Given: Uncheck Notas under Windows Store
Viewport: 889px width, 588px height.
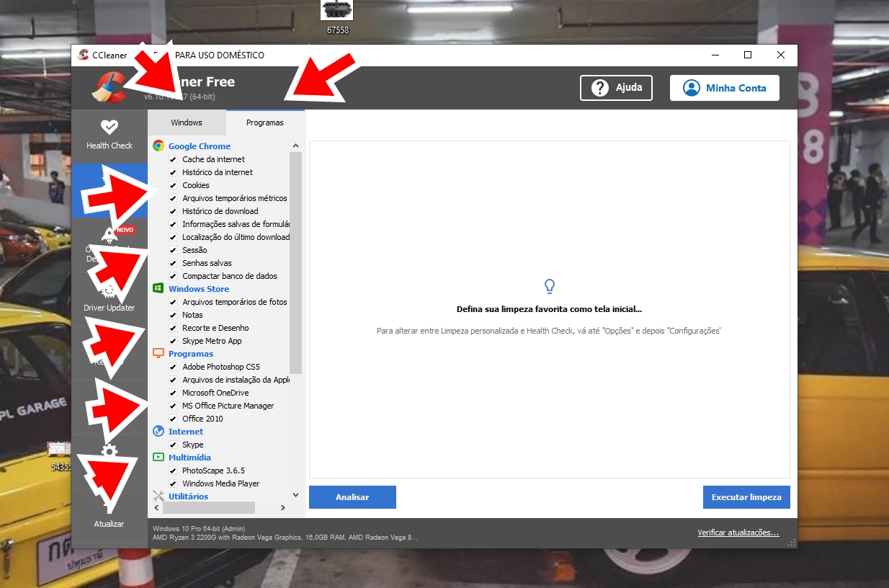Looking at the screenshot, I should tap(173, 315).
